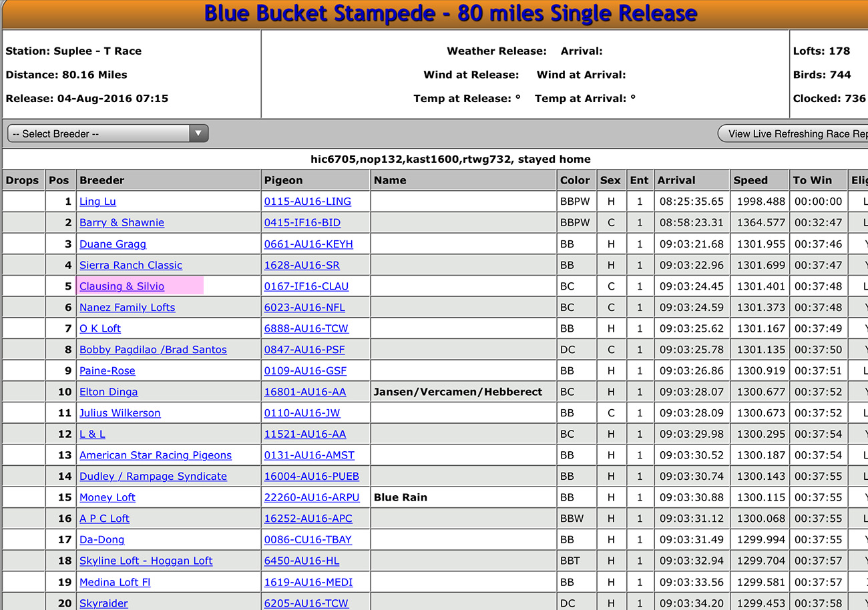Open breeder link Bobby Pagdilao /Brad Santos
Screen dimensions: 868x610
tap(153, 349)
